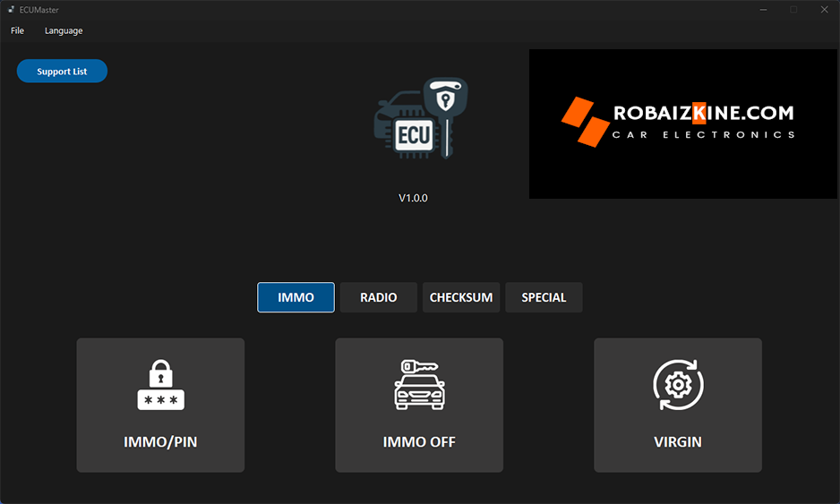The image size is (840, 504).
Task: Click the car with key icon
Action: point(419,385)
